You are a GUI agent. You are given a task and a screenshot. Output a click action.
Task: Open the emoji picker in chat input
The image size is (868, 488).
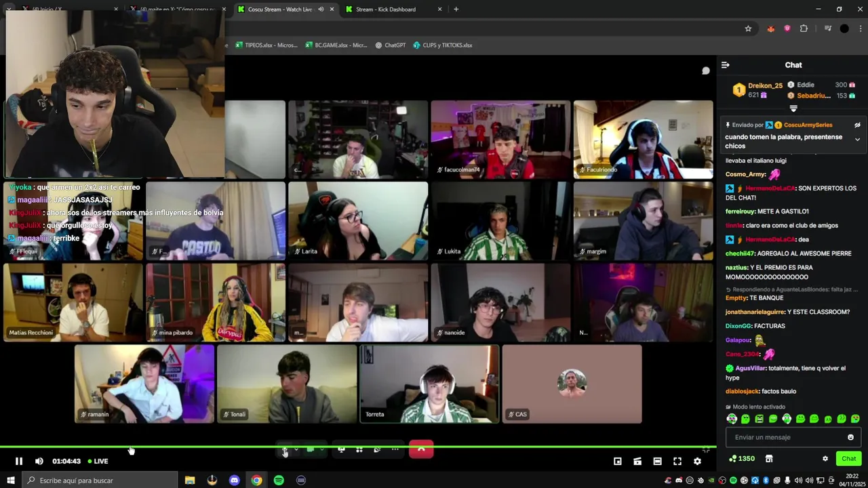click(x=851, y=437)
